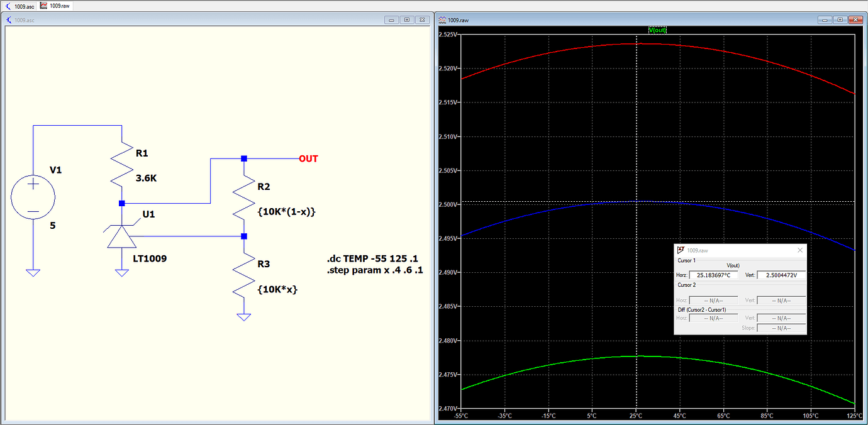Click the .dc TEMP sweep directive text

(x=372, y=258)
